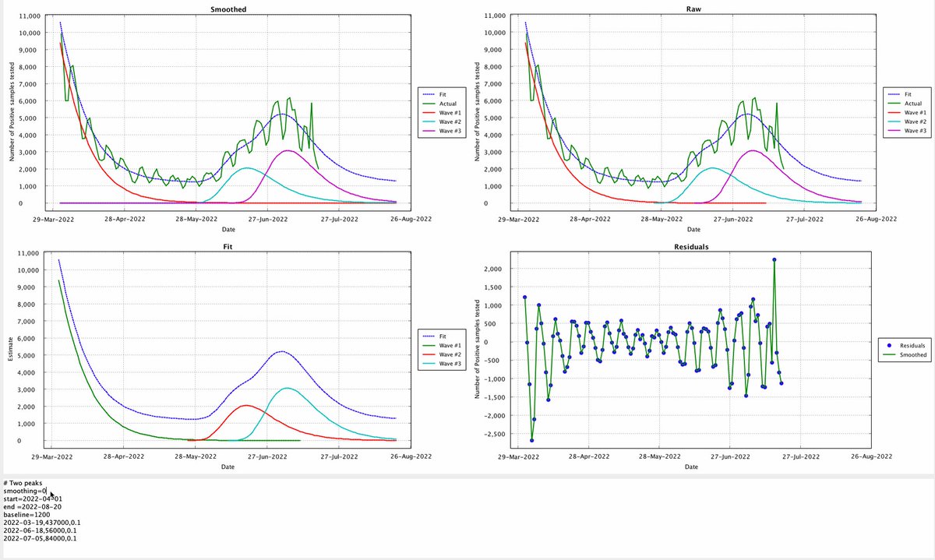Viewport: 935px width, 560px height.
Task: Click '11,000' tick on Fit chart y-axis
Action: tap(29, 253)
